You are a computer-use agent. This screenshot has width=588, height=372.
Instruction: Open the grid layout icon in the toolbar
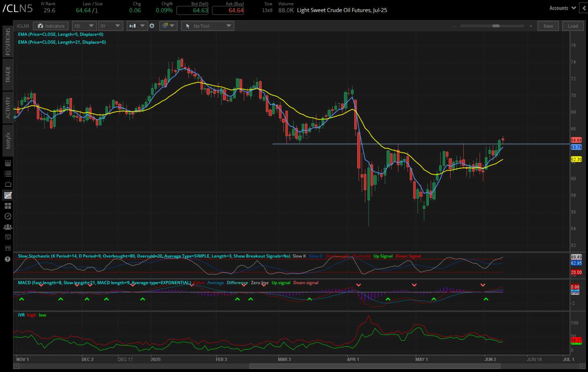tap(165, 26)
